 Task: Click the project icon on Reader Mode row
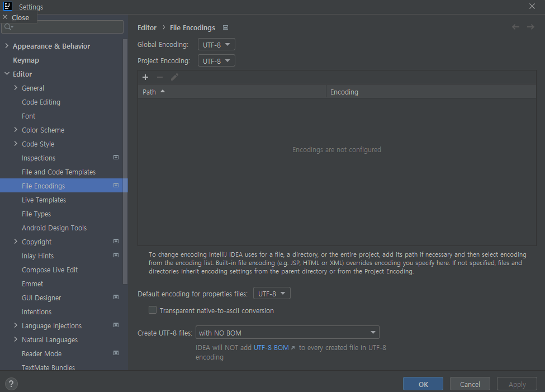(x=116, y=353)
